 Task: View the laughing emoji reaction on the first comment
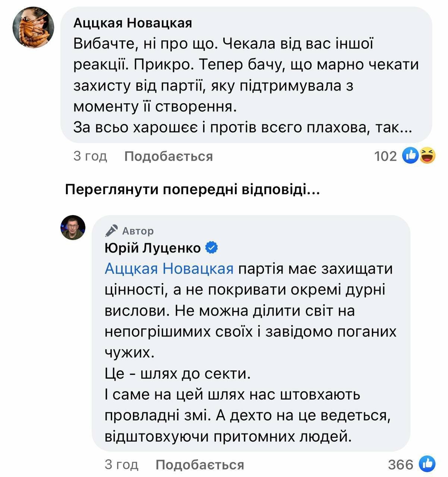[x=427, y=155]
